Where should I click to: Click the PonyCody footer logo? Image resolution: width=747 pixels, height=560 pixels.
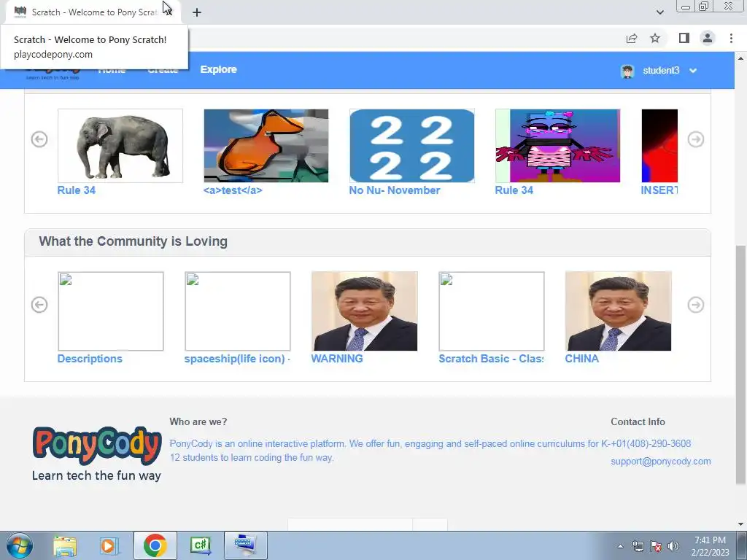(x=97, y=454)
